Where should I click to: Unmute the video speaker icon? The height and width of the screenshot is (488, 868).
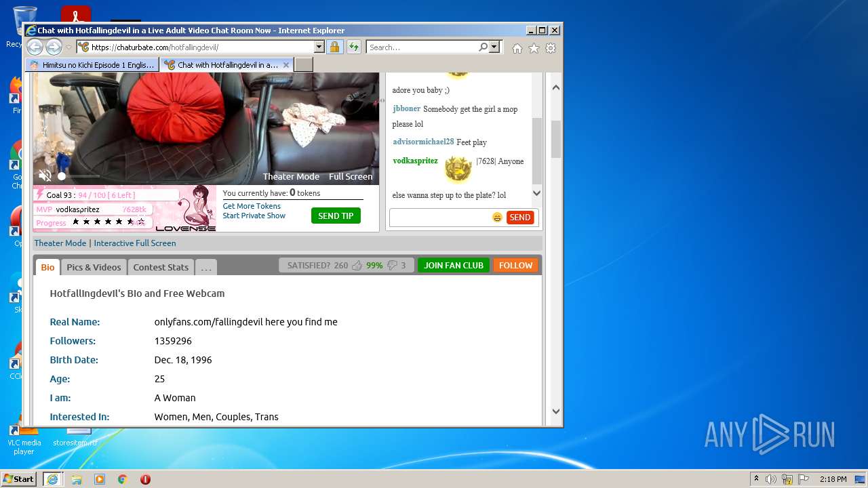45,176
